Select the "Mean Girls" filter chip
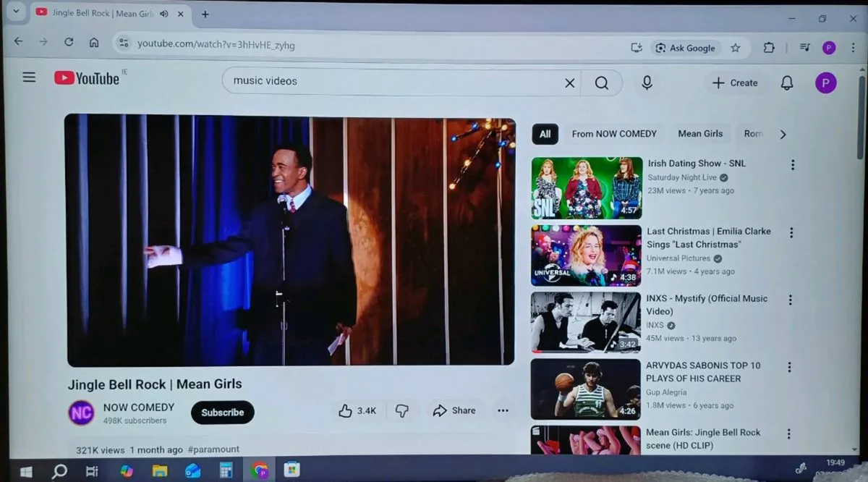 coord(699,134)
